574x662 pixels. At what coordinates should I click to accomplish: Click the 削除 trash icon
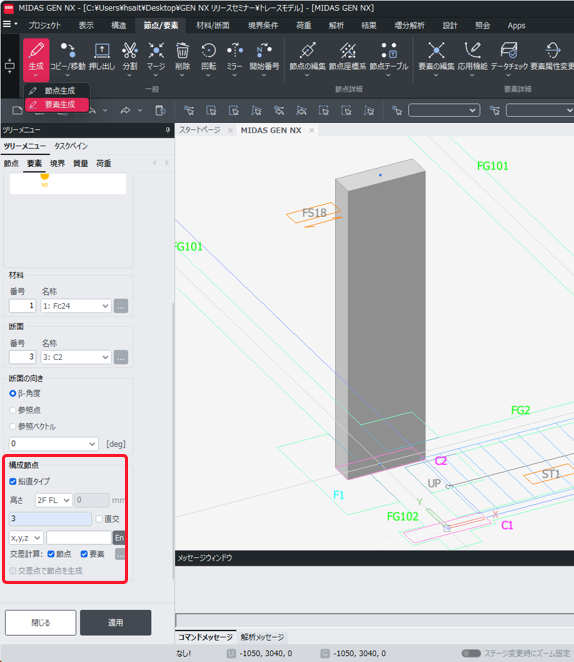click(182, 51)
